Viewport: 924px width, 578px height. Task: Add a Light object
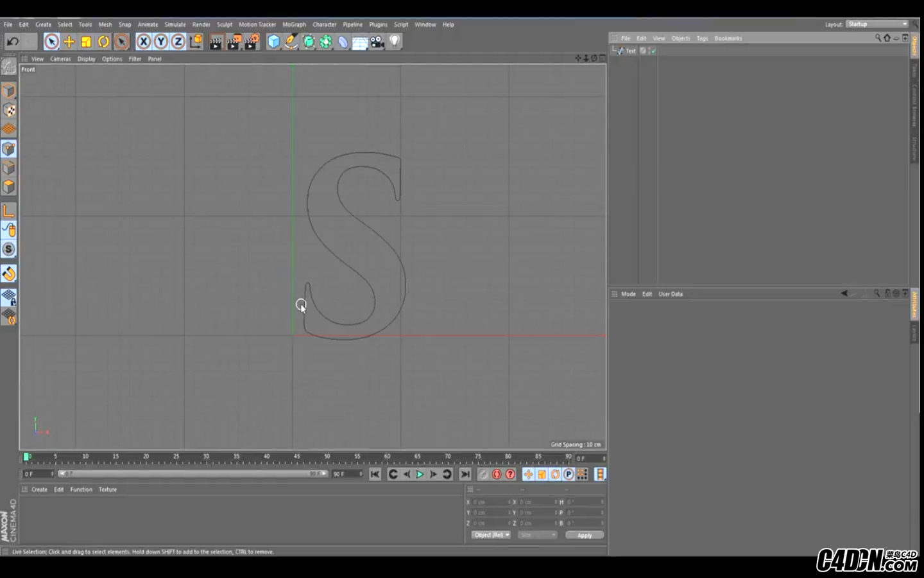click(395, 42)
